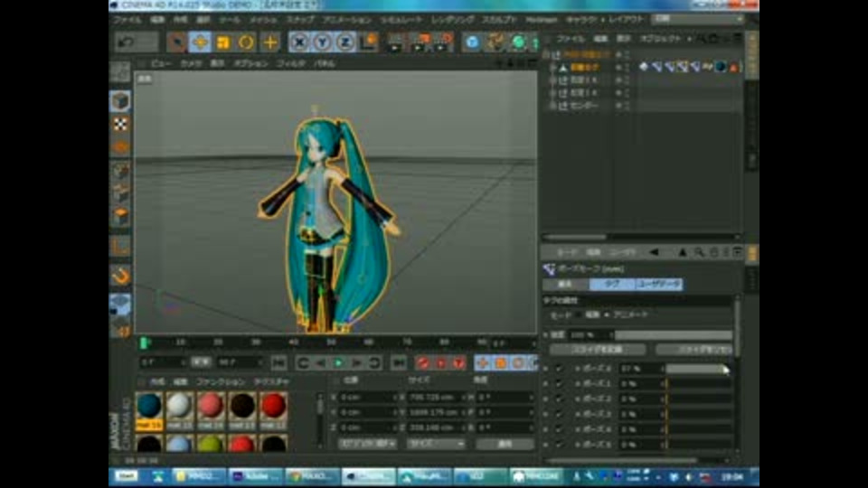
Task: Expand the last null object in Object Manager
Action: click(552, 106)
